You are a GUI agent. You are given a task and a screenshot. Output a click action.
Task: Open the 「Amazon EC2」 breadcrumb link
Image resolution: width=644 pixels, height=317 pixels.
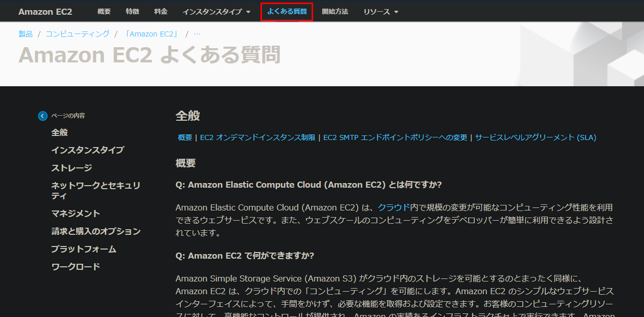click(152, 34)
